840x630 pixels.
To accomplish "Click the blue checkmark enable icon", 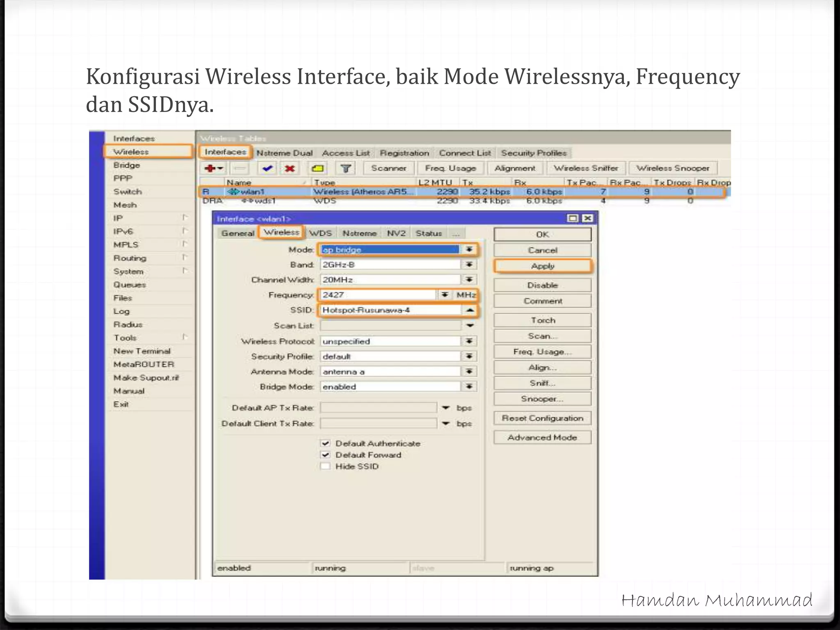I will coord(268,168).
